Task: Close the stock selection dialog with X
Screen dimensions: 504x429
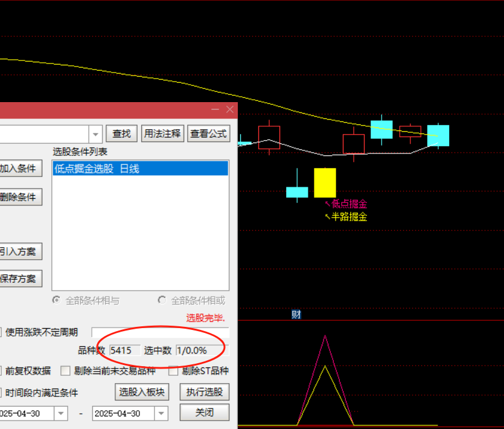Action: point(229,109)
